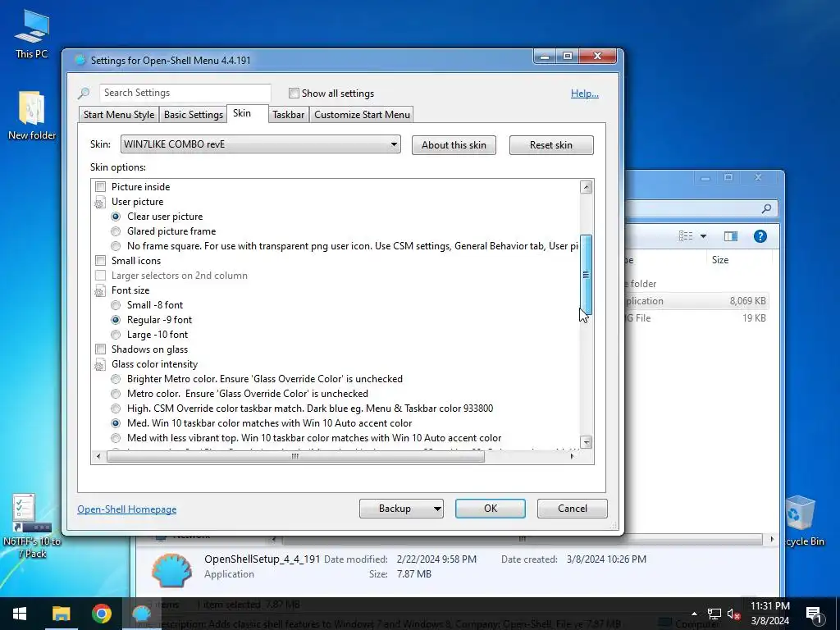Click the Glass color intensity group icon

click(x=99, y=365)
